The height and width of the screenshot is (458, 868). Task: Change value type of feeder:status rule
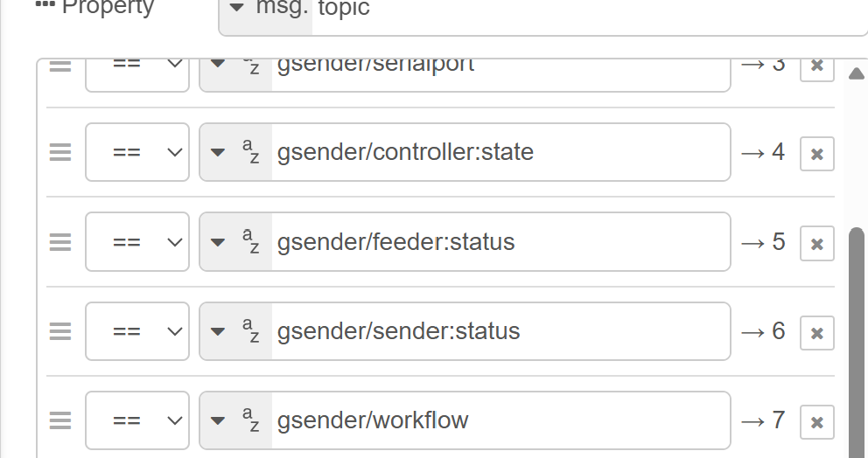tap(235, 242)
